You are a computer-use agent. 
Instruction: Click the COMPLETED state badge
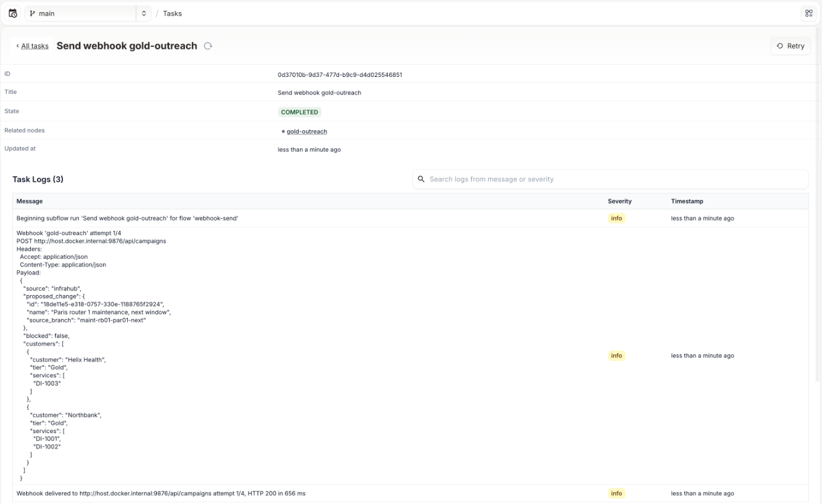pos(299,112)
